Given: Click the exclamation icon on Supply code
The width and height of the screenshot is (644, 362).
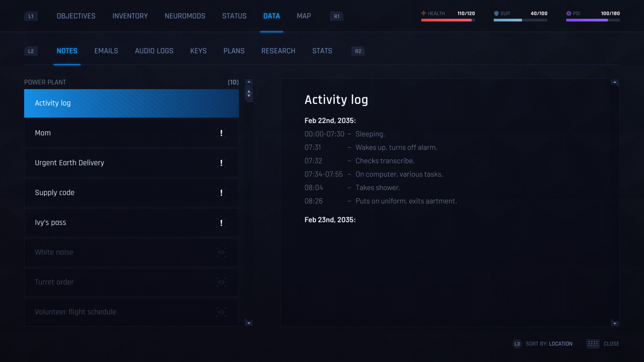Looking at the screenshot, I should pyautogui.click(x=221, y=193).
